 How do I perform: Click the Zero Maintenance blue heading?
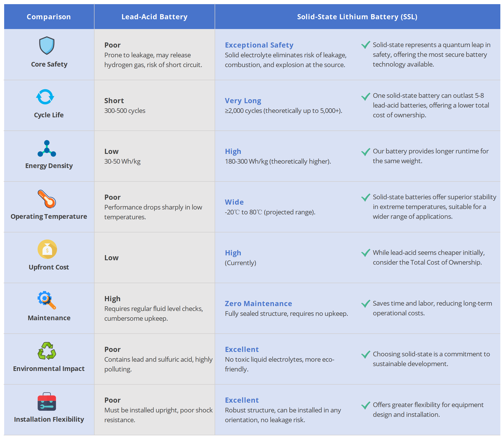[258, 304]
